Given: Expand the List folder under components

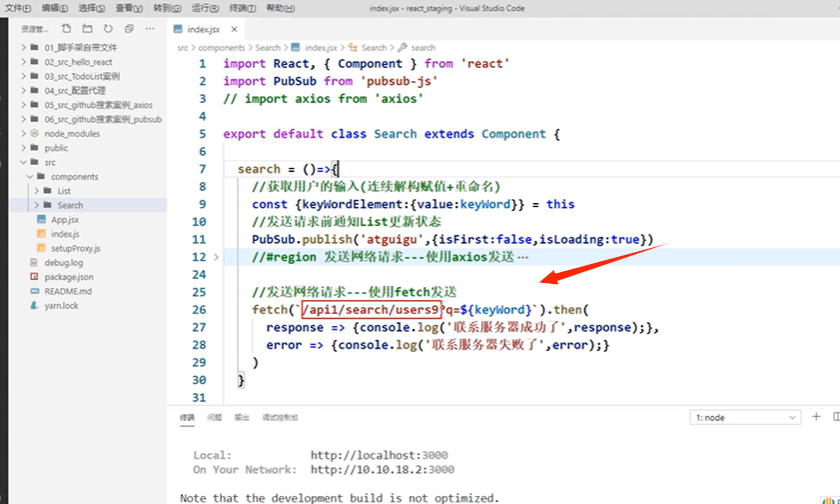Looking at the screenshot, I should point(36,191).
